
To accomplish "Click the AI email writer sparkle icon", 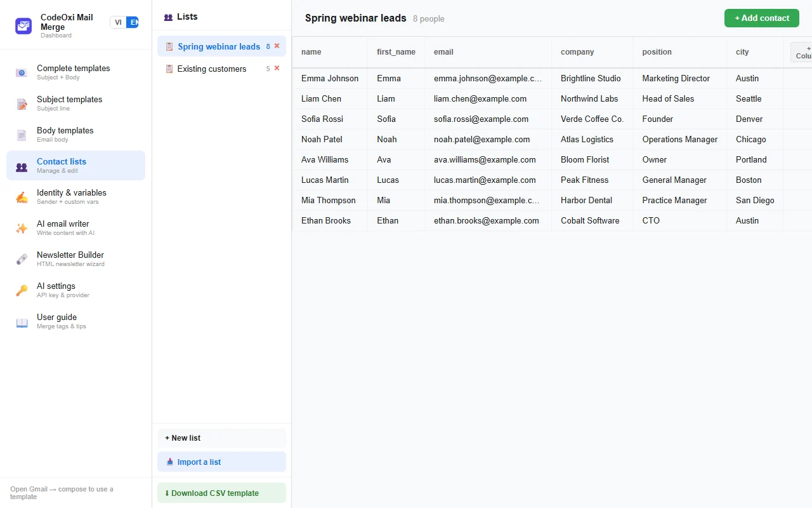I will (22, 229).
